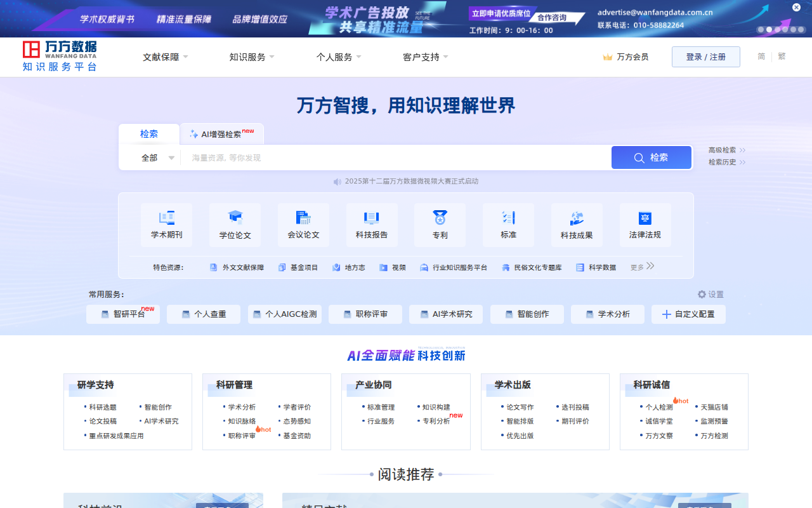
Task: Open 学术分析 service shortcut
Action: [608, 314]
